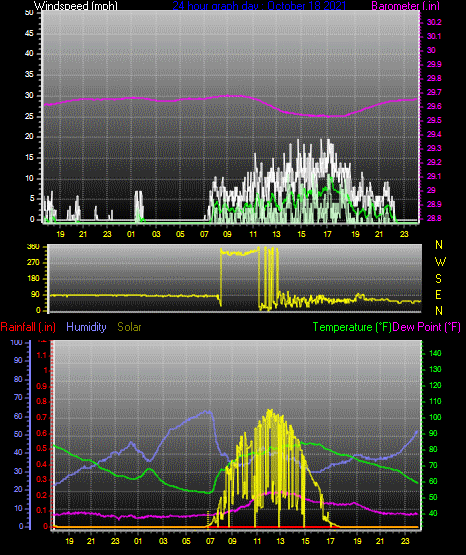
Task: Select the 29.2 barometer scale value
Action: (x=434, y=162)
